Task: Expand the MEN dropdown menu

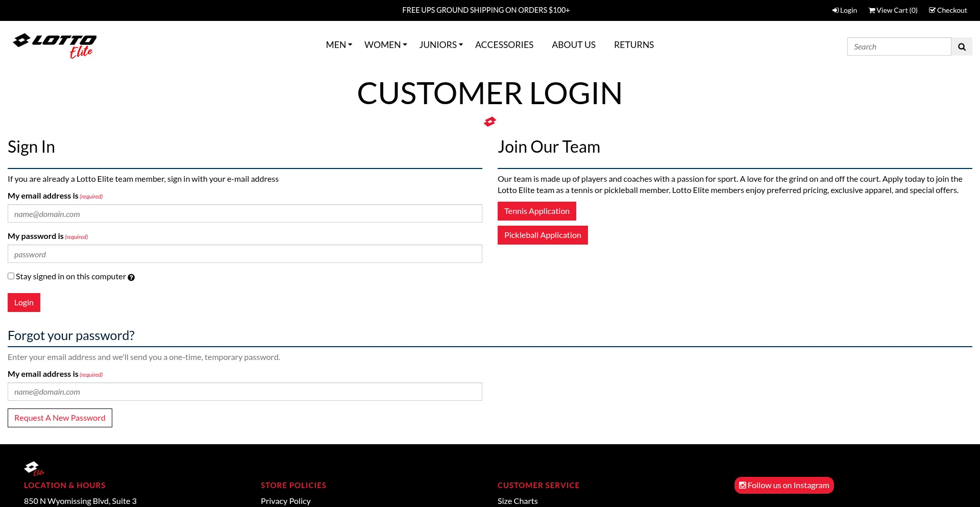Action: pos(339,45)
